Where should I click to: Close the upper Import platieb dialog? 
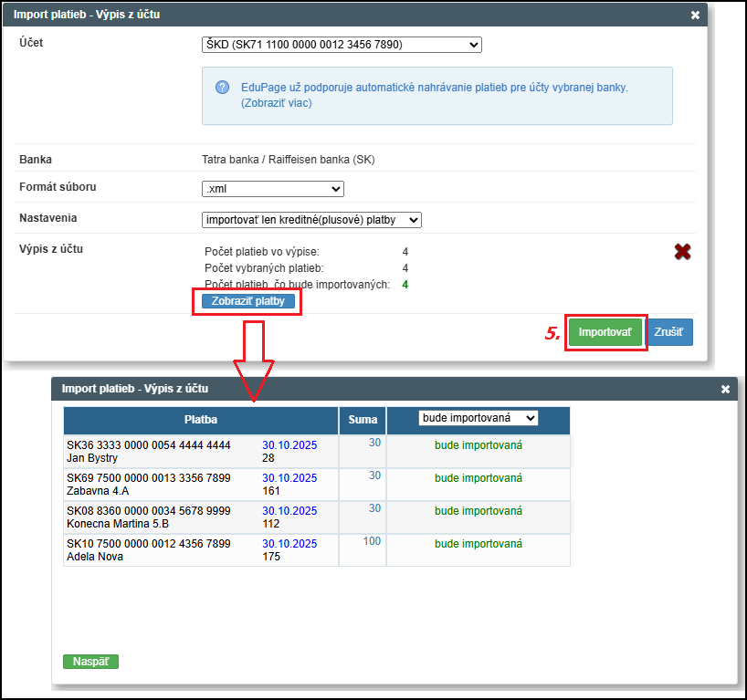[x=695, y=16]
